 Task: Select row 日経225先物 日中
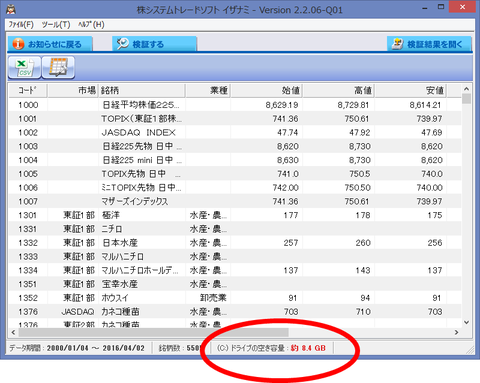pyautogui.click(x=235, y=146)
